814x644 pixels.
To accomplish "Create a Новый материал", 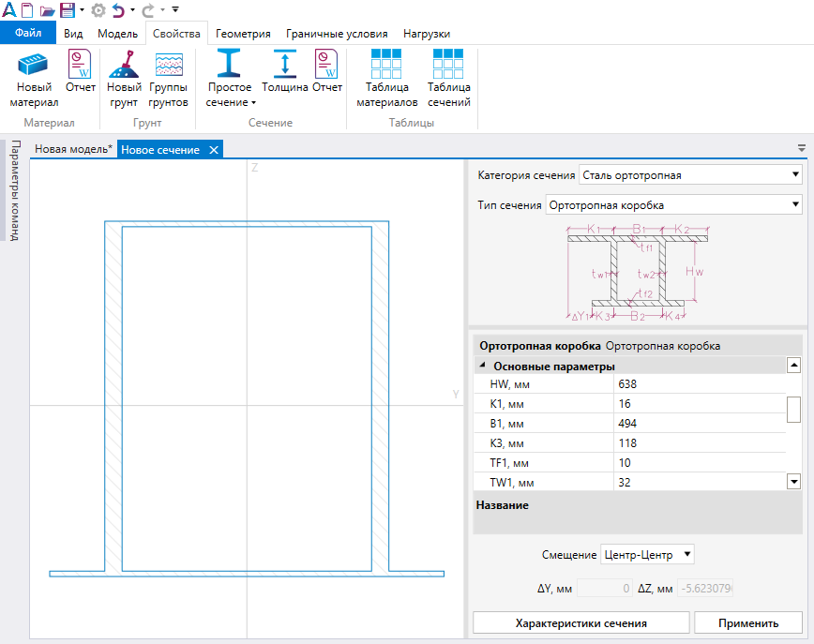I will [34, 79].
